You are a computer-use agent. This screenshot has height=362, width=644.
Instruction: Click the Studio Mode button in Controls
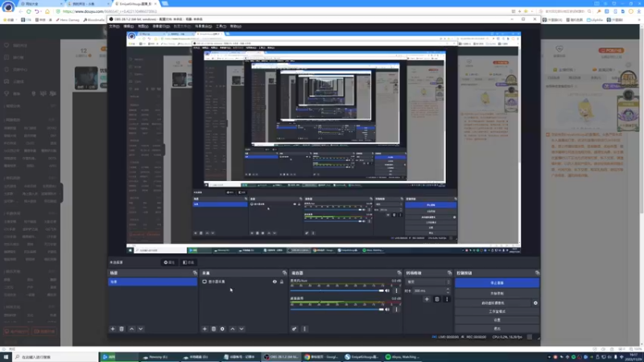497,311
